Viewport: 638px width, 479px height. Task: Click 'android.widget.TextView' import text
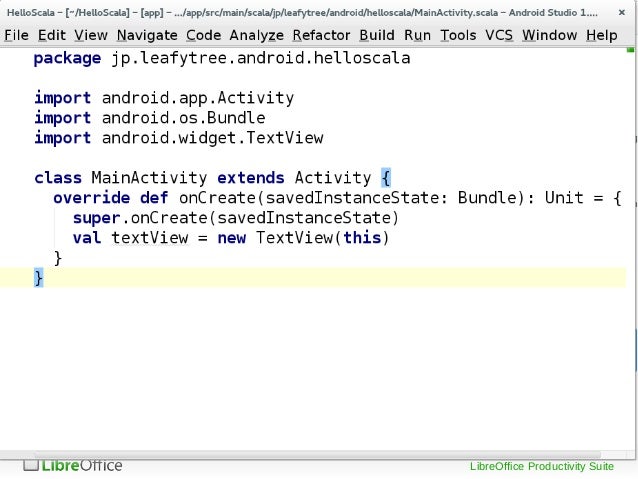[212, 138]
